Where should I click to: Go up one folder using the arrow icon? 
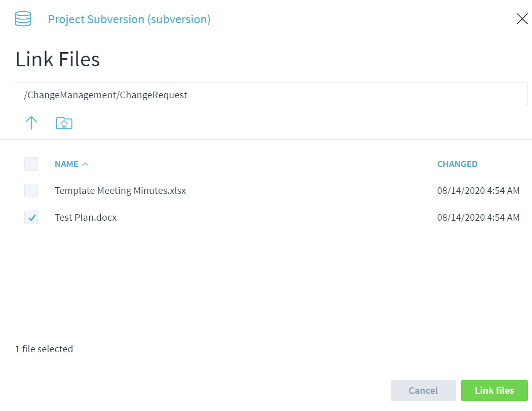tap(31, 123)
